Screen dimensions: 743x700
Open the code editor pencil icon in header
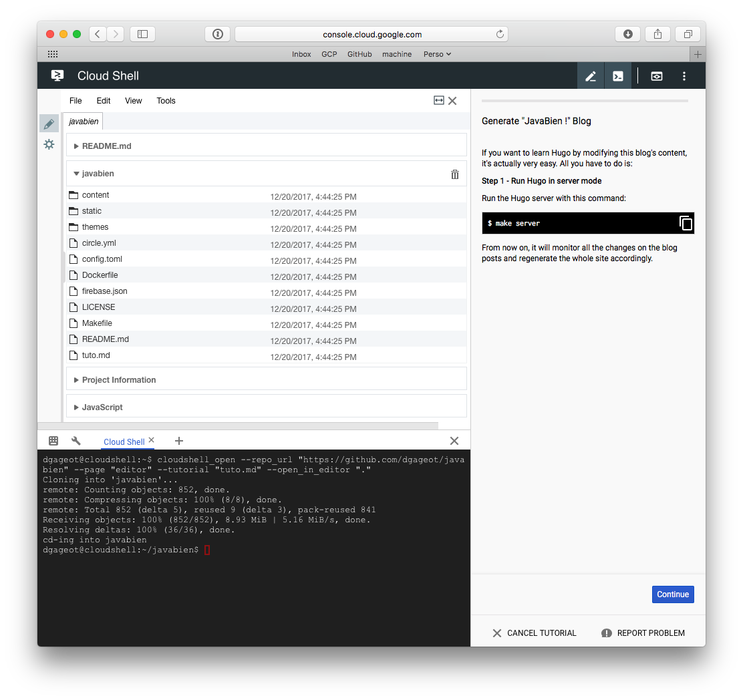[x=591, y=76]
